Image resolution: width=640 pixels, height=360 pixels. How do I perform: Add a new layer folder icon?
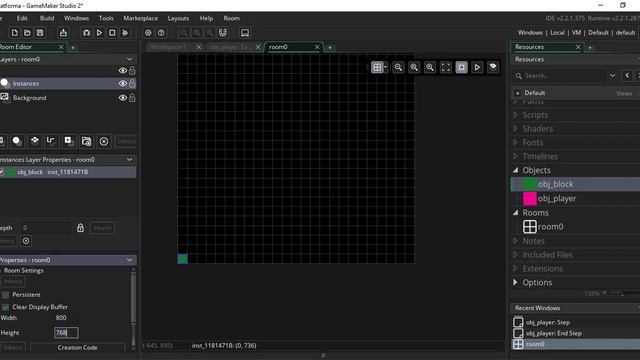[x=86, y=141]
